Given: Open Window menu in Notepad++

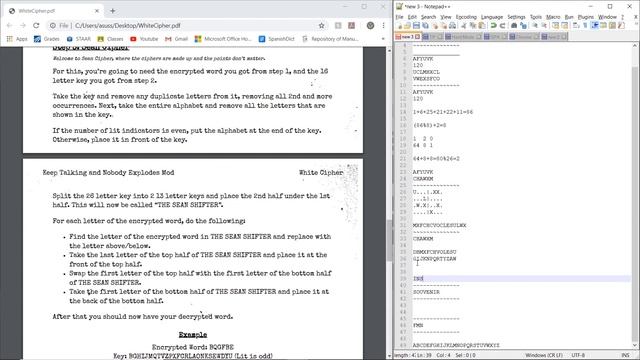Looking at the screenshot, I should pyautogui.click(x=607, y=17).
